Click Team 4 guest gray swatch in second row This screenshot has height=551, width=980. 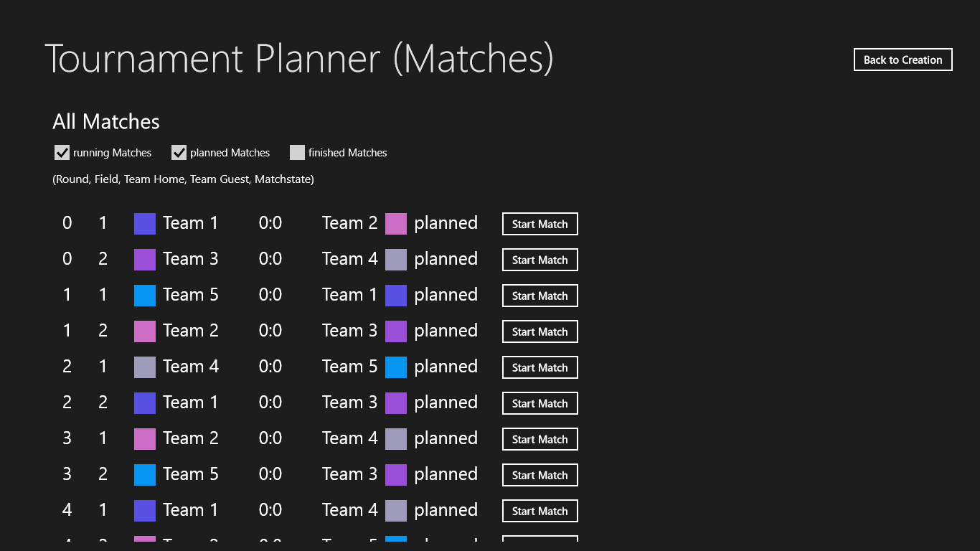pos(396,260)
